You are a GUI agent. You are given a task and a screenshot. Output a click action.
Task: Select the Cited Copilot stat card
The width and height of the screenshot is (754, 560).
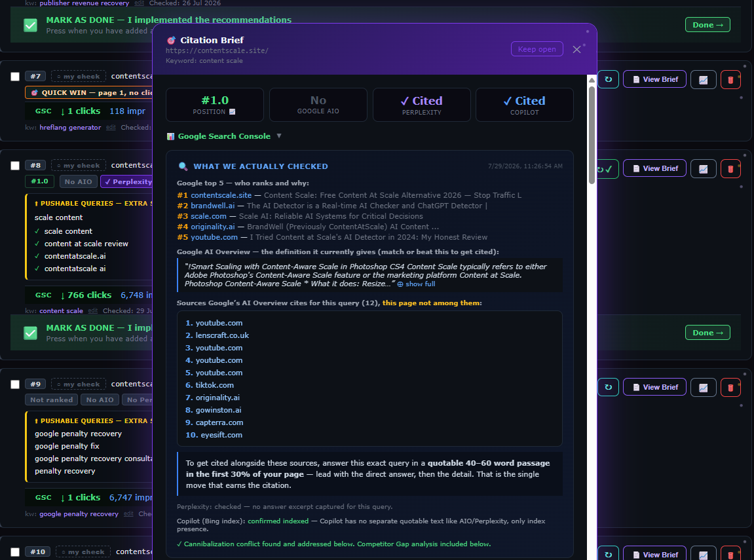click(x=524, y=105)
